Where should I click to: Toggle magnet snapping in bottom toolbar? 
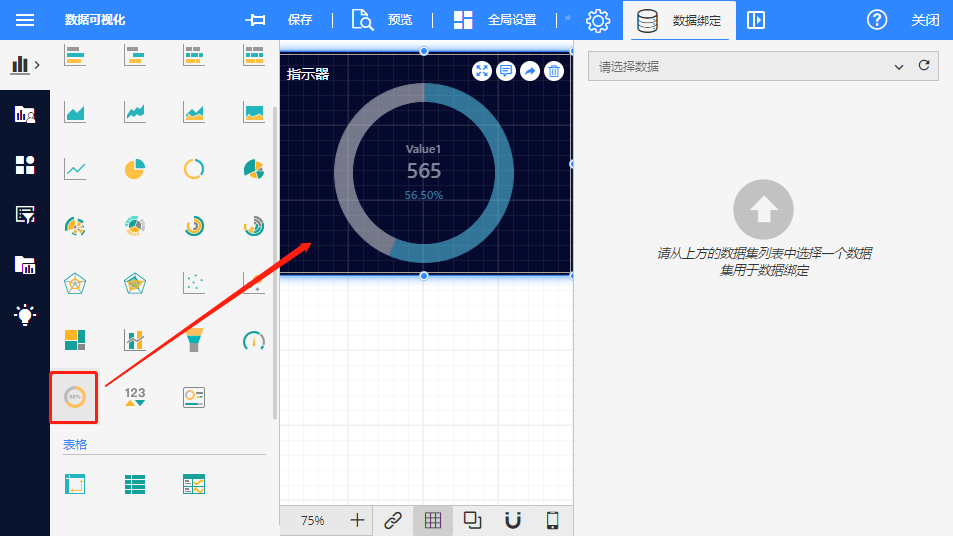513,520
